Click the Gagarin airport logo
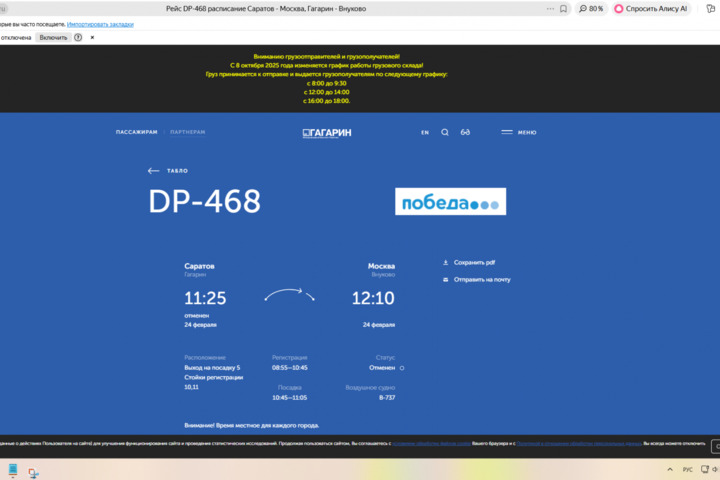720x480 pixels. click(x=327, y=132)
